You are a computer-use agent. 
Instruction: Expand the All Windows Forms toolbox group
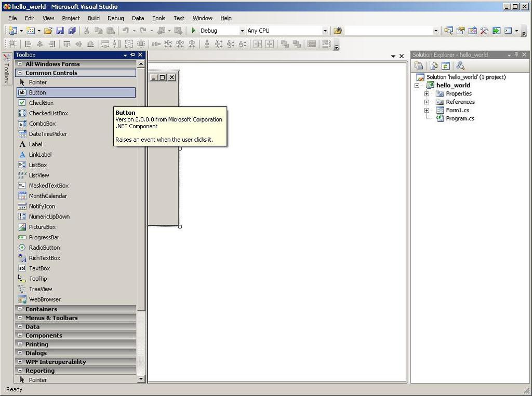pos(20,64)
